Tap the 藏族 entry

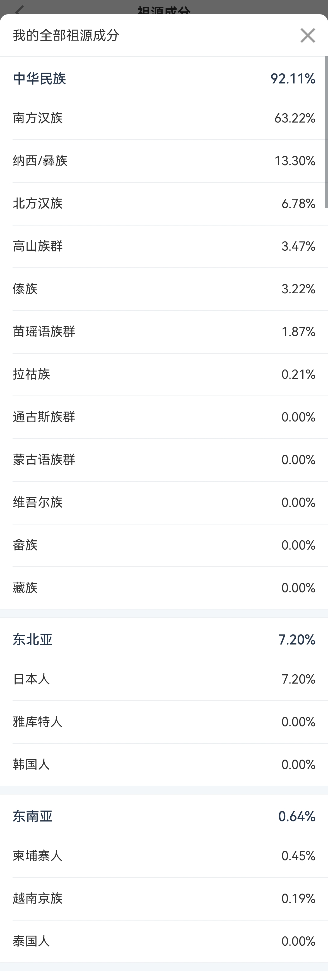pyautogui.click(x=164, y=588)
